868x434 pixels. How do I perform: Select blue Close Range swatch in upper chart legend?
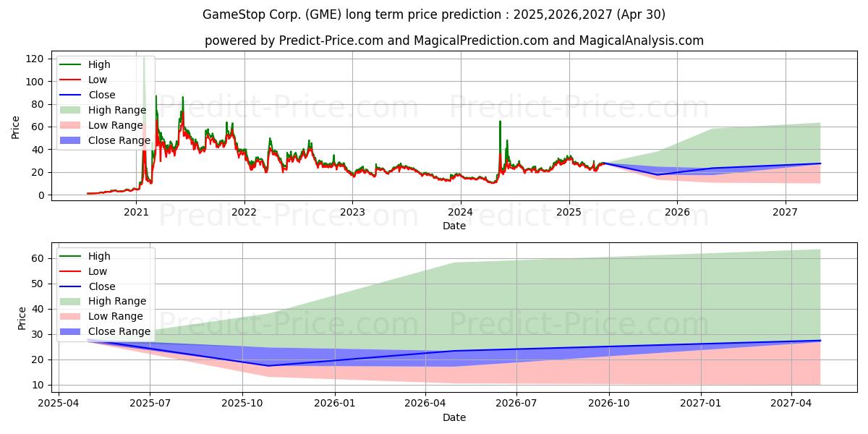click(71, 140)
